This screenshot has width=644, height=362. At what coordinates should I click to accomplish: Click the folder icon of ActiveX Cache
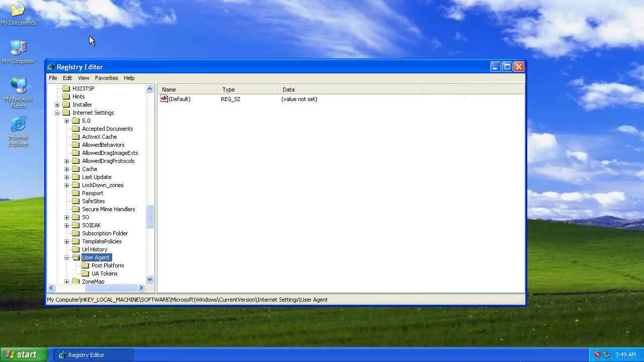(x=76, y=137)
